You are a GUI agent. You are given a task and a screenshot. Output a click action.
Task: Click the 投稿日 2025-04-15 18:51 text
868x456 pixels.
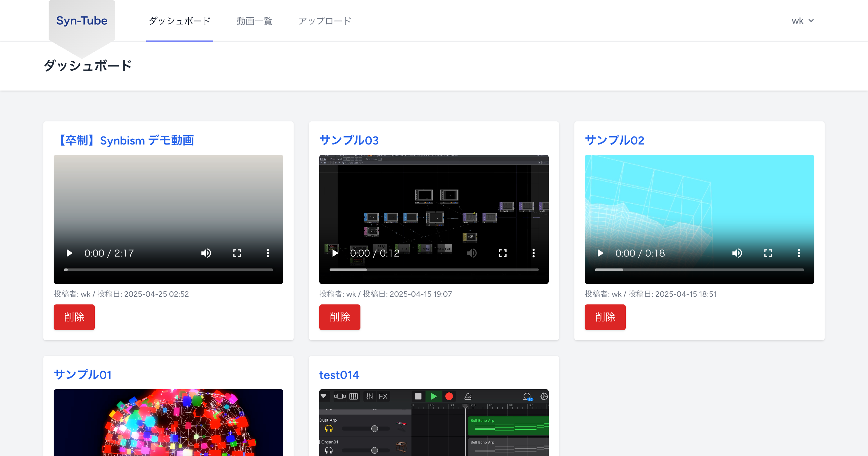coord(672,294)
